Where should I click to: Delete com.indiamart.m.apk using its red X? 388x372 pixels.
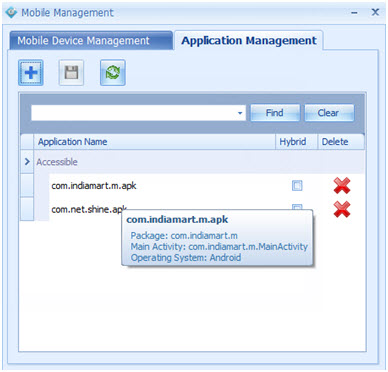(x=342, y=186)
